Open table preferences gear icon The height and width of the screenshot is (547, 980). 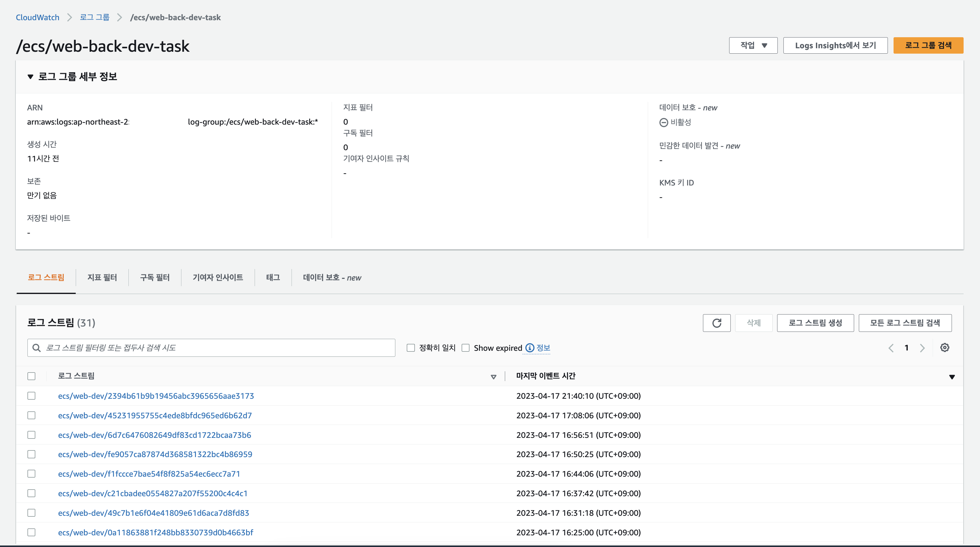point(944,348)
